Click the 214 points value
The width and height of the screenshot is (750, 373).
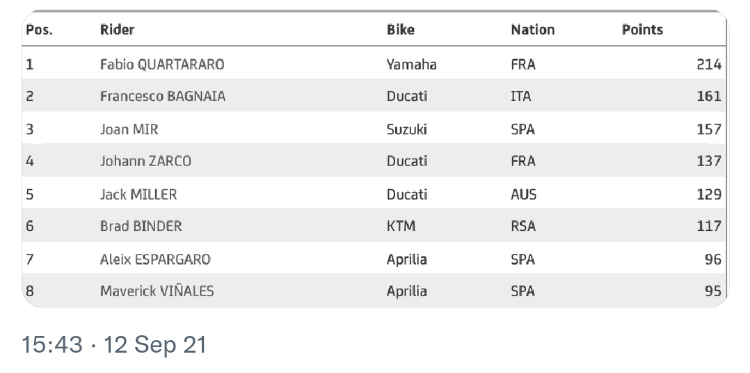(709, 64)
